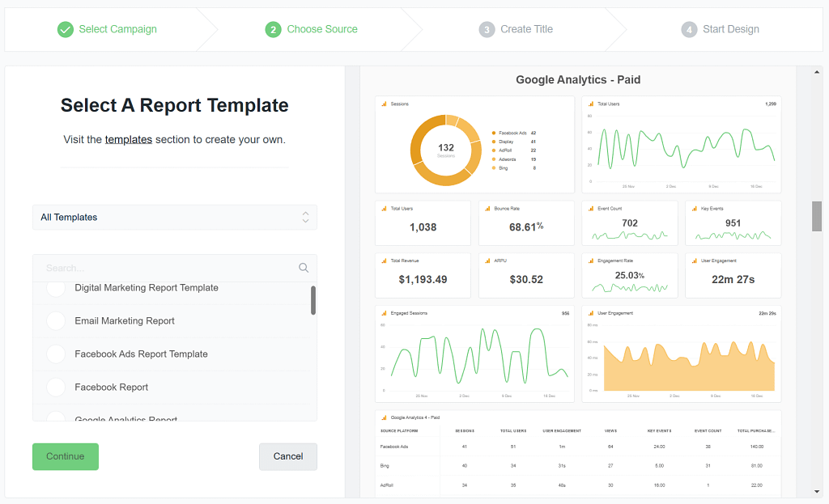Click the chart icon on the ARPU widget
This screenshot has height=504, width=829.
tap(487, 261)
